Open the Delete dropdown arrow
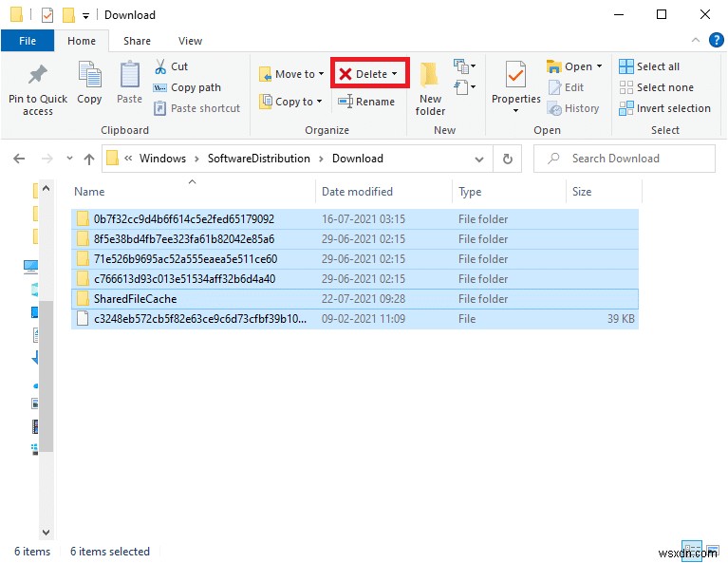Viewport: 728px width, 563px height. [394, 74]
